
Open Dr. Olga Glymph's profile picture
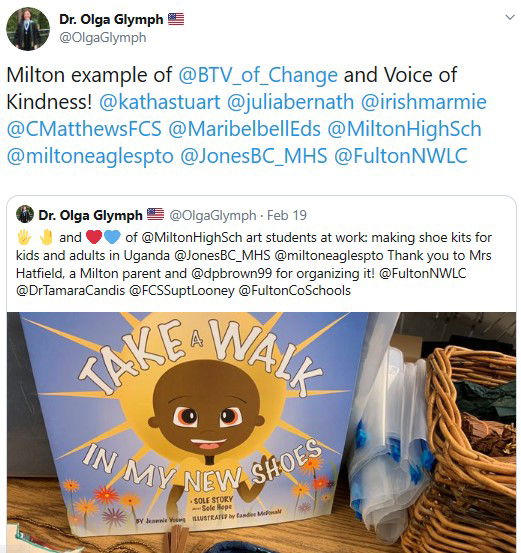pos(28,29)
